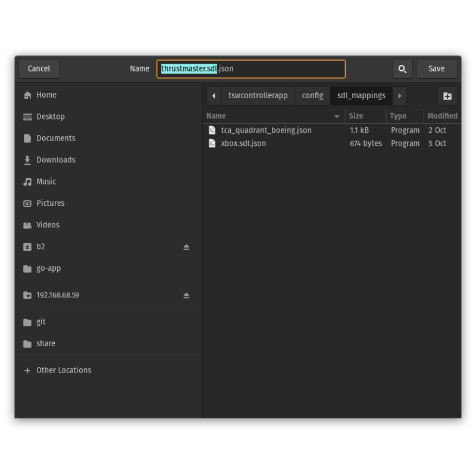Click Program type of xbox.sdl.json row
Viewport: 476px width, 476px height.
pyautogui.click(x=405, y=143)
